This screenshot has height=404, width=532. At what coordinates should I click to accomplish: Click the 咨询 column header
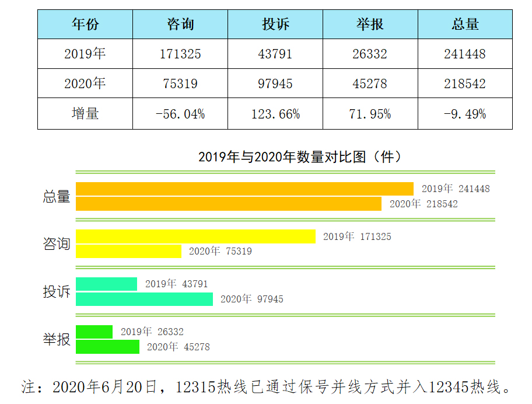pyautogui.click(x=181, y=24)
